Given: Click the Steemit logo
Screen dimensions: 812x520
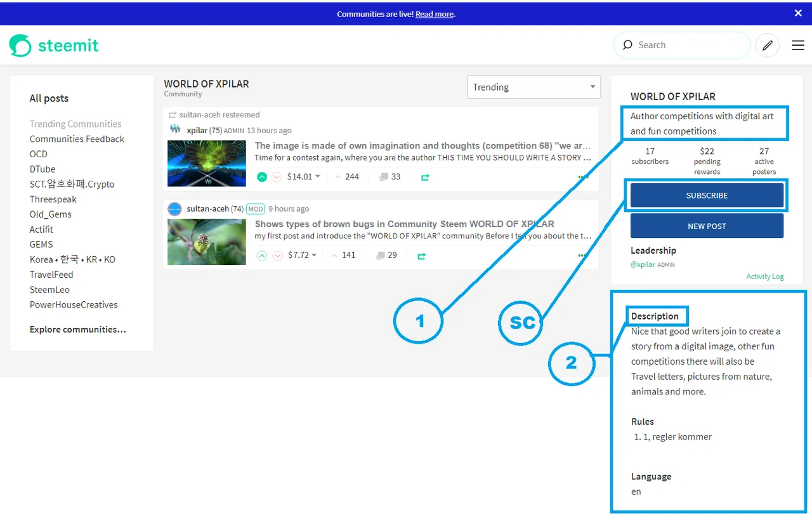Looking at the screenshot, I should pyautogui.click(x=54, y=45).
